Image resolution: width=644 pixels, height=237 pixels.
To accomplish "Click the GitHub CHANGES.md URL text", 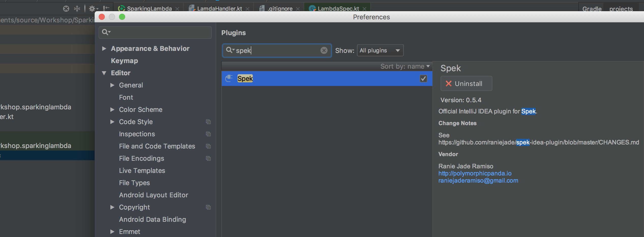I will point(539,142).
